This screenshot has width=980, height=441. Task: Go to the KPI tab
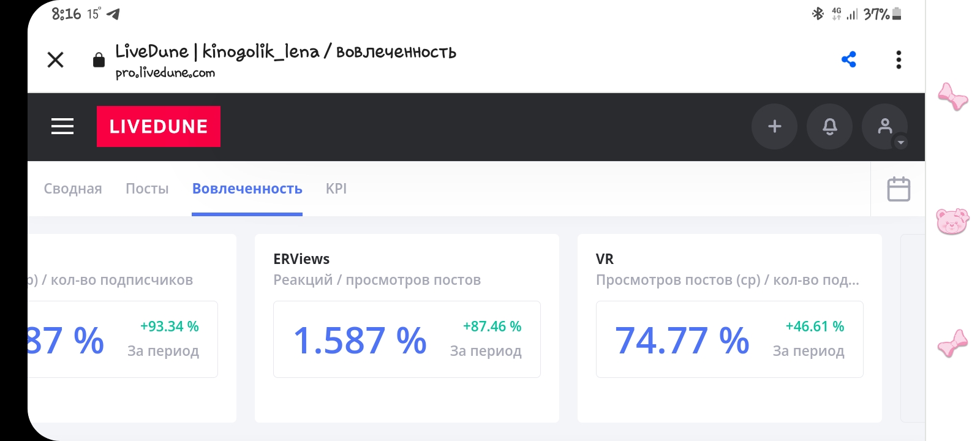[x=336, y=189]
